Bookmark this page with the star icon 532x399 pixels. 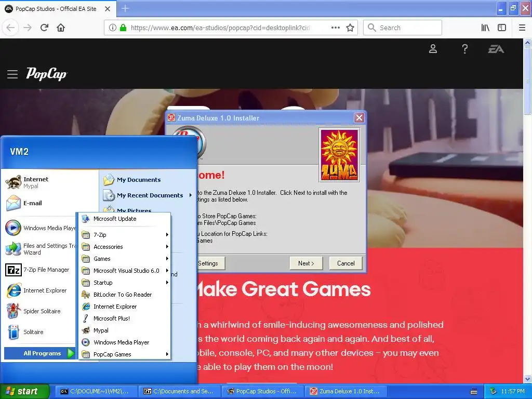point(350,28)
